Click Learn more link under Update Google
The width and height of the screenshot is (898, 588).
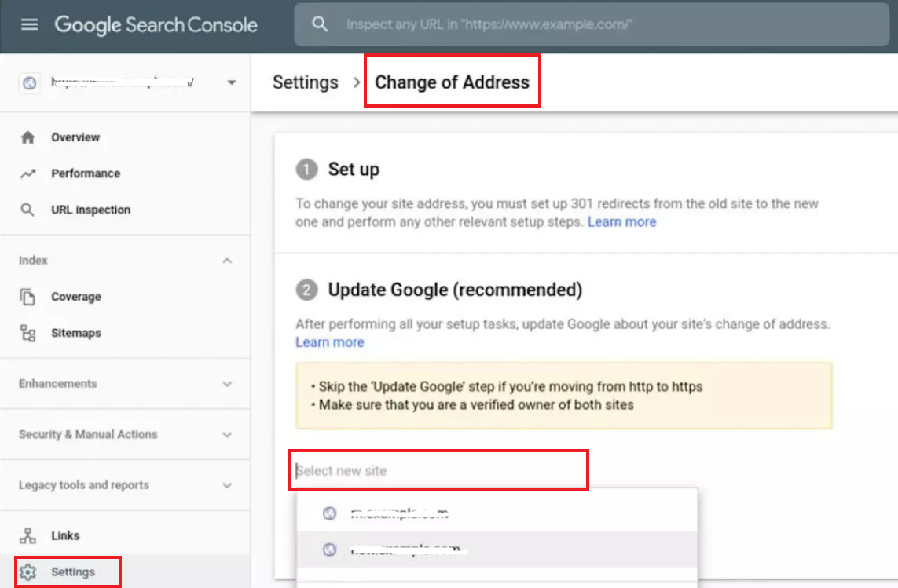tap(329, 342)
